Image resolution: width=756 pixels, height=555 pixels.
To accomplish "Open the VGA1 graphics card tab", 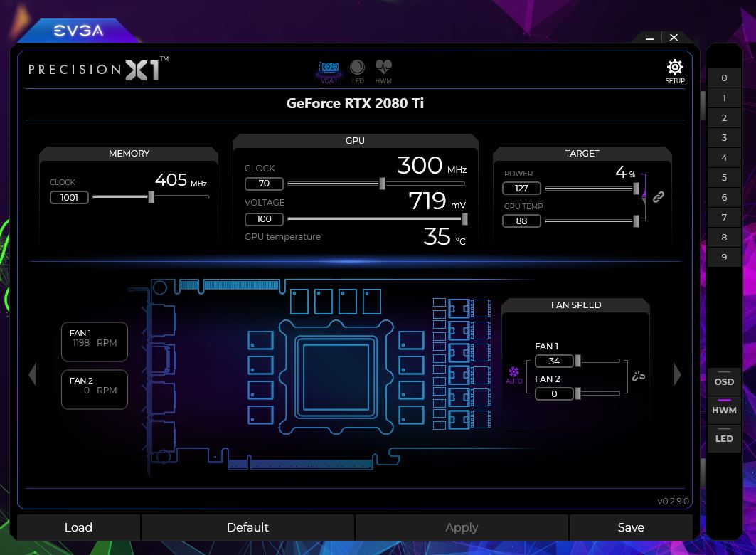I will [x=329, y=71].
